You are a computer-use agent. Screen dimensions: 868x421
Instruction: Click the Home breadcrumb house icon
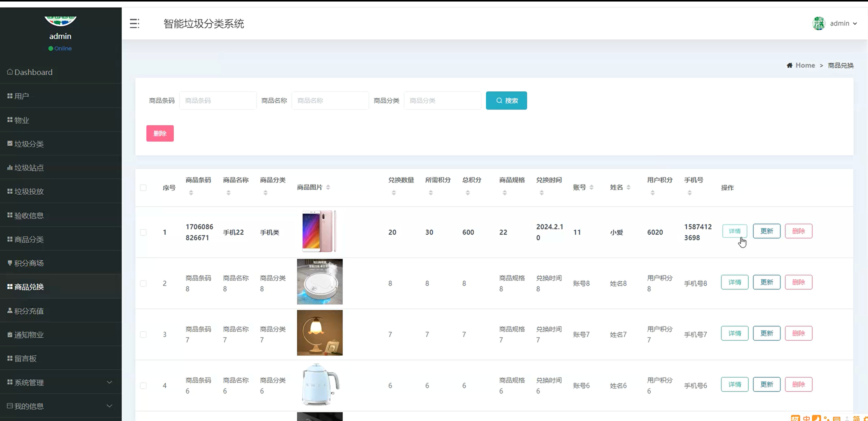pyautogui.click(x=789, y=65)
